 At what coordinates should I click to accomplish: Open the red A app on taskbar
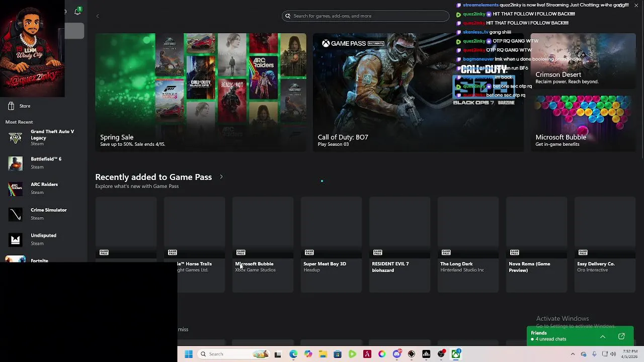(x=367, y=354)
